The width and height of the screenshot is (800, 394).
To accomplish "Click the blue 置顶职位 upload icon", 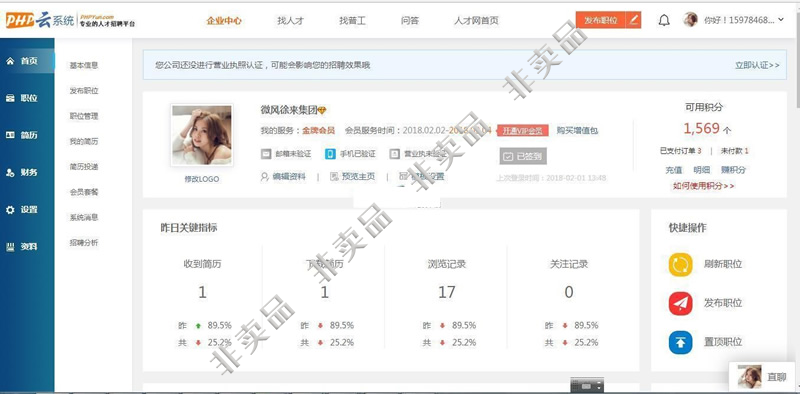I will click(x=681, y=342).
